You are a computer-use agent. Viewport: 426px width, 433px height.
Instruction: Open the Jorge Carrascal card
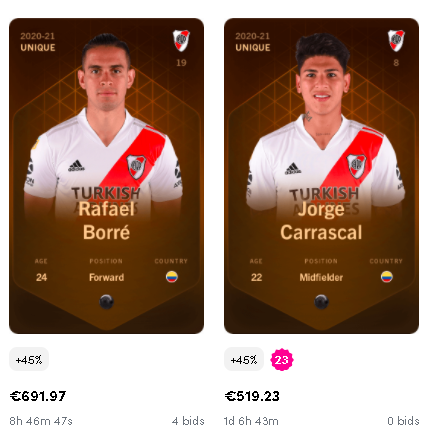pyautogui.click(x=321, y=176)
